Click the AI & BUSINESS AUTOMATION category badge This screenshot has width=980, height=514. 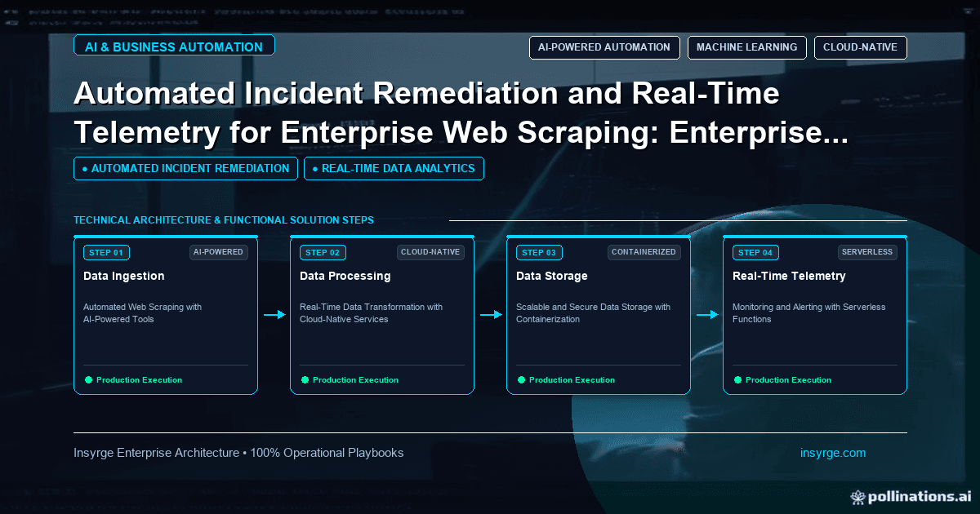point(174,47)
